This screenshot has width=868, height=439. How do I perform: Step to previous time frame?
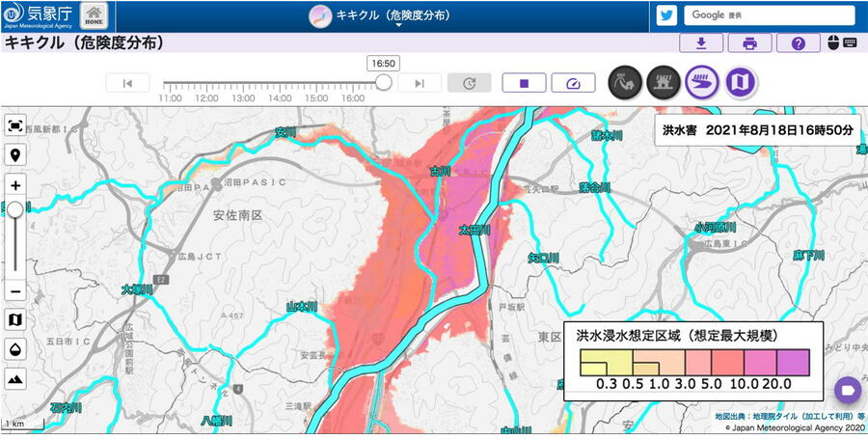[x=128, y=83]
